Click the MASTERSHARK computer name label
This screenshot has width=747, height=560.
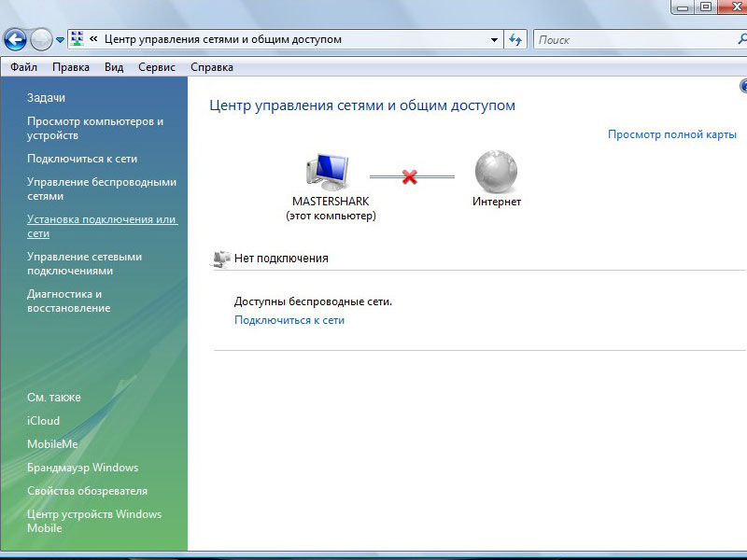pos(331,201)
